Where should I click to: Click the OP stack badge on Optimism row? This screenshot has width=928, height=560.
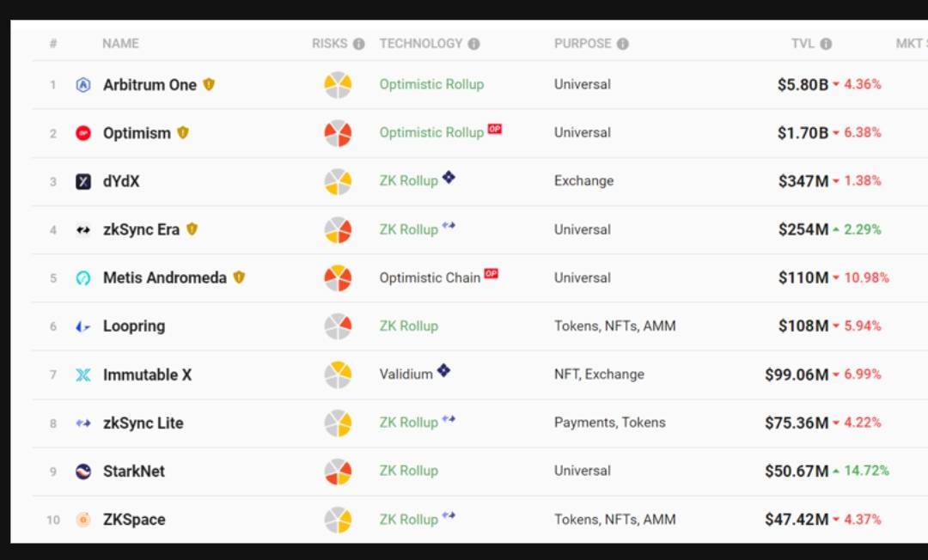[495, 128]
